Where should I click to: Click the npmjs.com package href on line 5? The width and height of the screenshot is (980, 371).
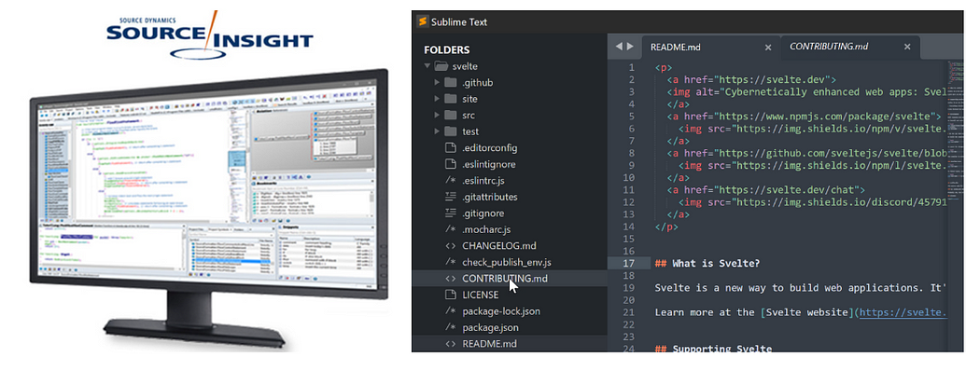coord(827,117)
